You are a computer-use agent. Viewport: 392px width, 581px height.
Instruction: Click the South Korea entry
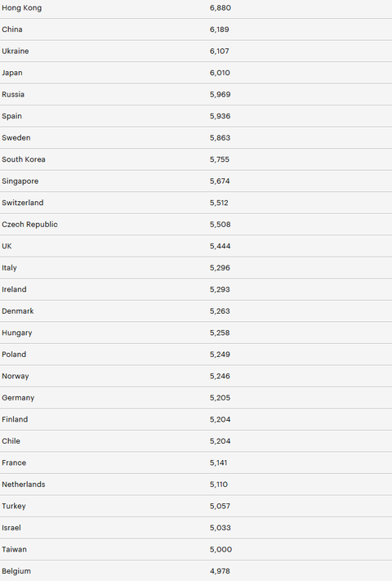point(24,159)
